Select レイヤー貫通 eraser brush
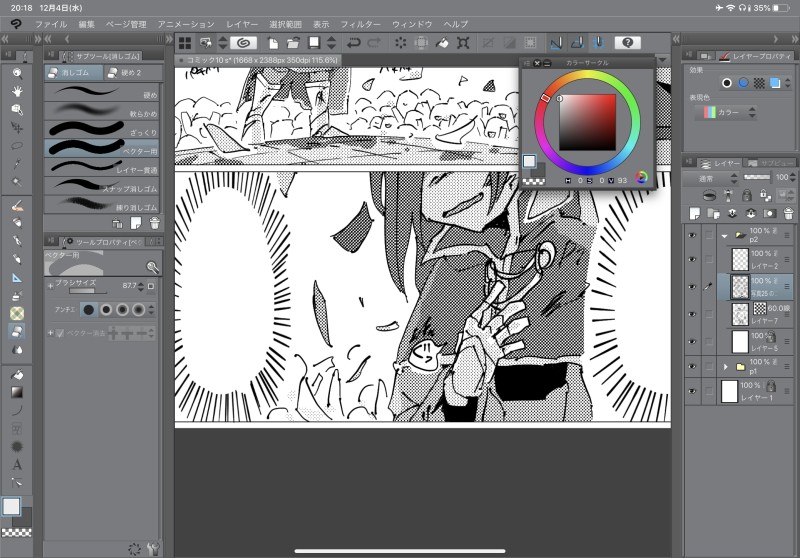Viewport: 800px width, 558px height. coord(102,167)
